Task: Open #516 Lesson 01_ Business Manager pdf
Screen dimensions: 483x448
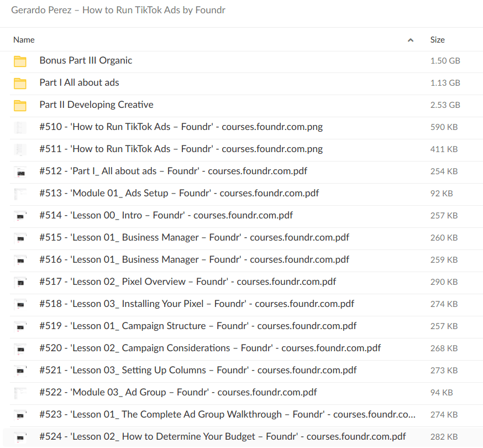Action: coord(195,259)
